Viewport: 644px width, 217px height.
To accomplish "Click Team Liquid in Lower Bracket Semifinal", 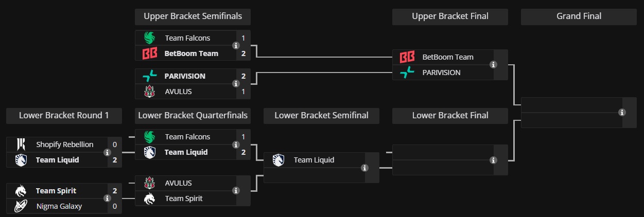I will (314, 160).
